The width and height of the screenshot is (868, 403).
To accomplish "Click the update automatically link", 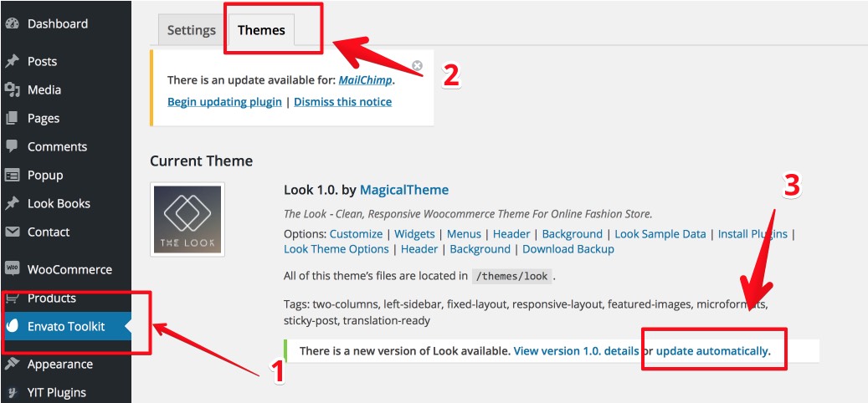I will coord(712,351).
